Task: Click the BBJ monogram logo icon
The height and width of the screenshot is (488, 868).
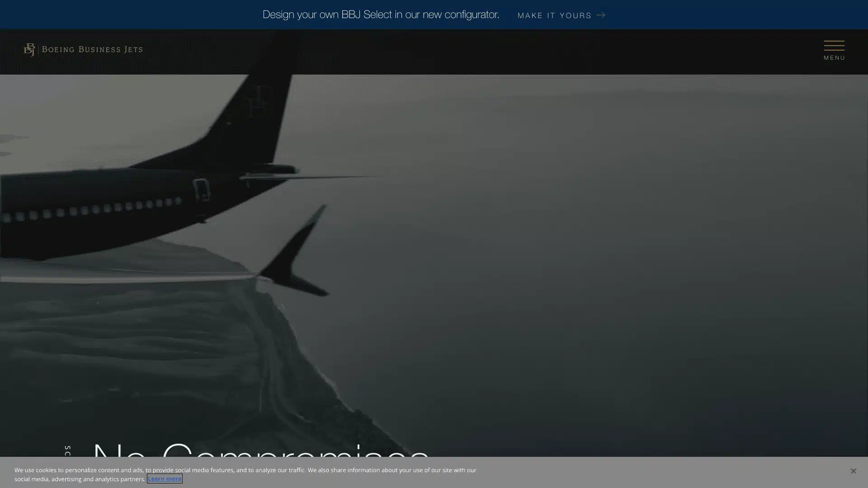Action: pyautogui.click(x=29, y=50)
